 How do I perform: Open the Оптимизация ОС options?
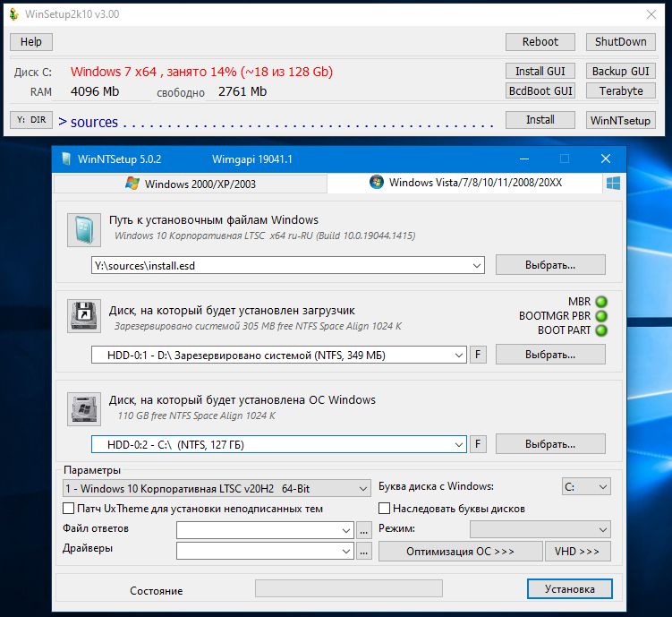click(460, 552)
